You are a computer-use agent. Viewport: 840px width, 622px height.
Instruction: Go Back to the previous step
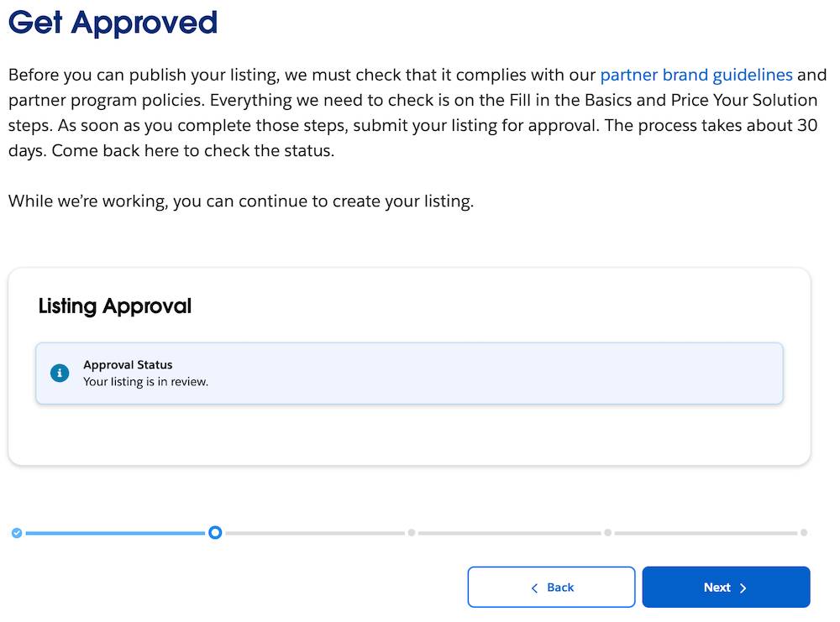pyautogui.click(x=551, y=588)
